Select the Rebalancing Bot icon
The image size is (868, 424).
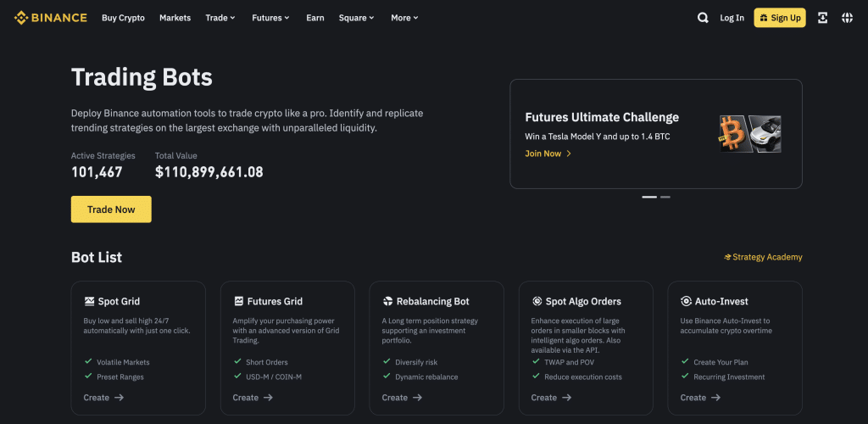click(x=388, y=301)
